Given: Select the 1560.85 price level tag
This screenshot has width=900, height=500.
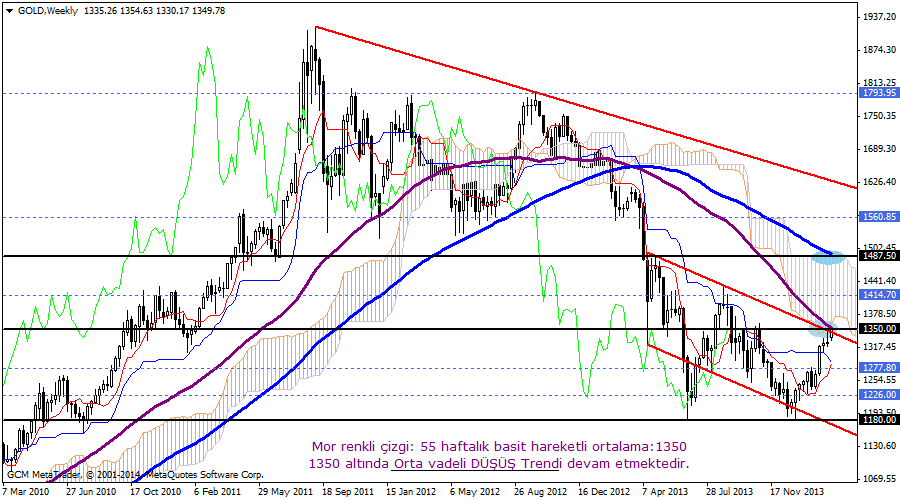Looking at the screenshot, I should 878,216.
